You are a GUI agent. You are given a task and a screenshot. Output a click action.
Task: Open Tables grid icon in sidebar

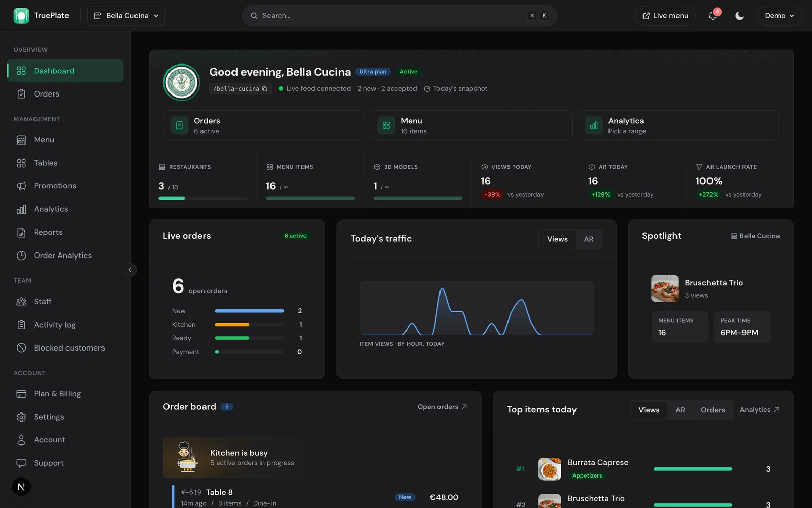coord(21,163)
